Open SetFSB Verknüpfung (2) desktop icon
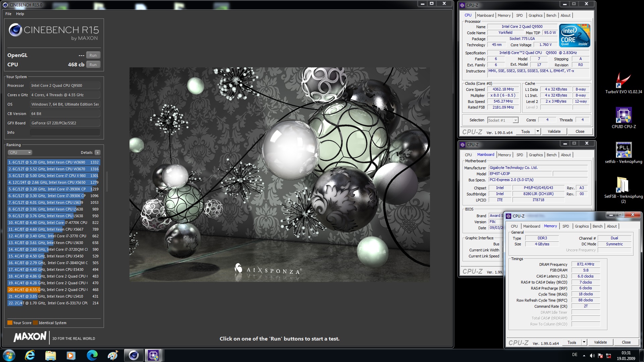The height and width of the screenshot is (362, 644). click(x=623, y=190)
